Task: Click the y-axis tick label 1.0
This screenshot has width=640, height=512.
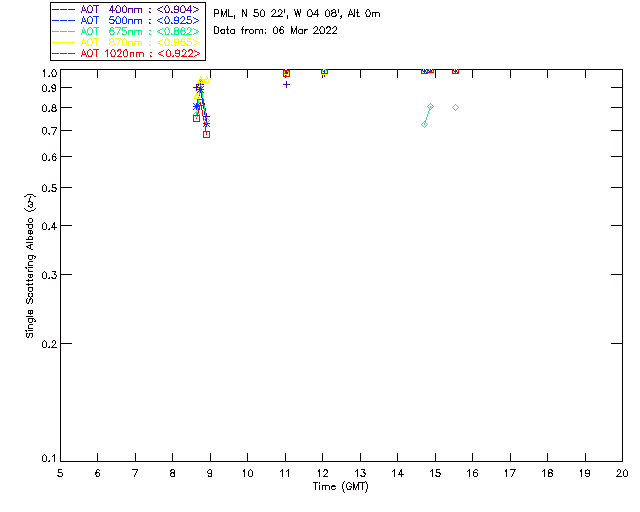Action: [49, 73]
